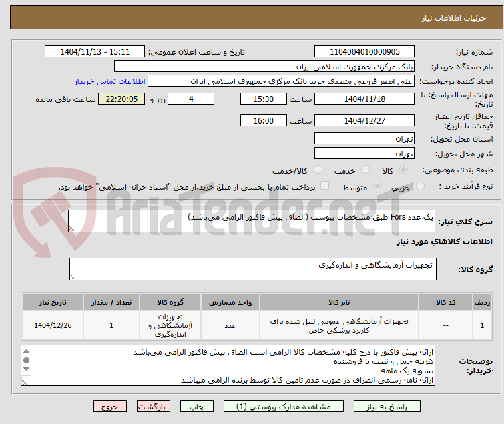Select the خدمت radio button

click(365, 170)
